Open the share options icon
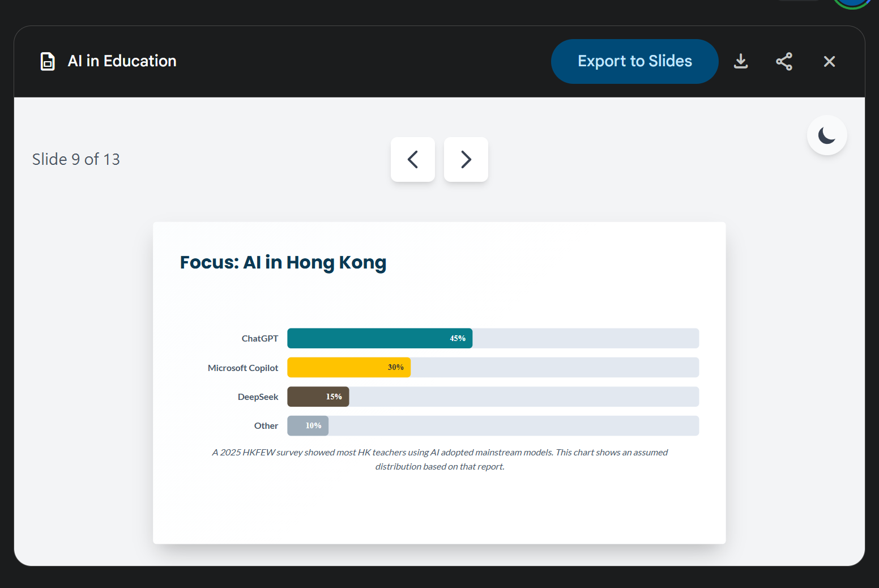 click(x=784, y=61)
